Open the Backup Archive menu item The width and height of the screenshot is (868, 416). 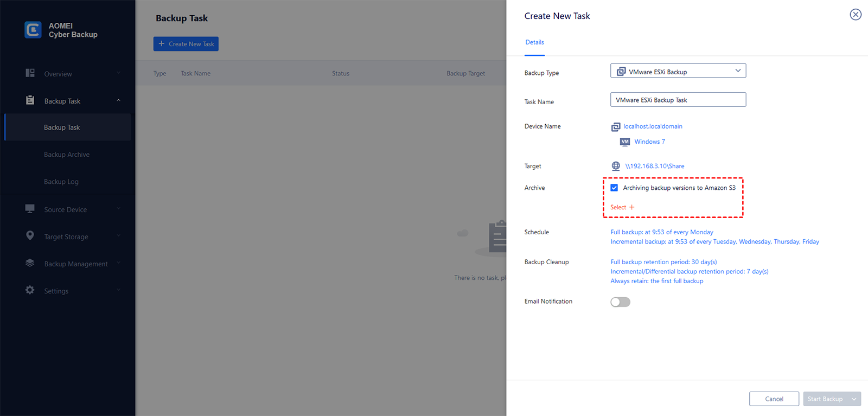click(67, 155)
